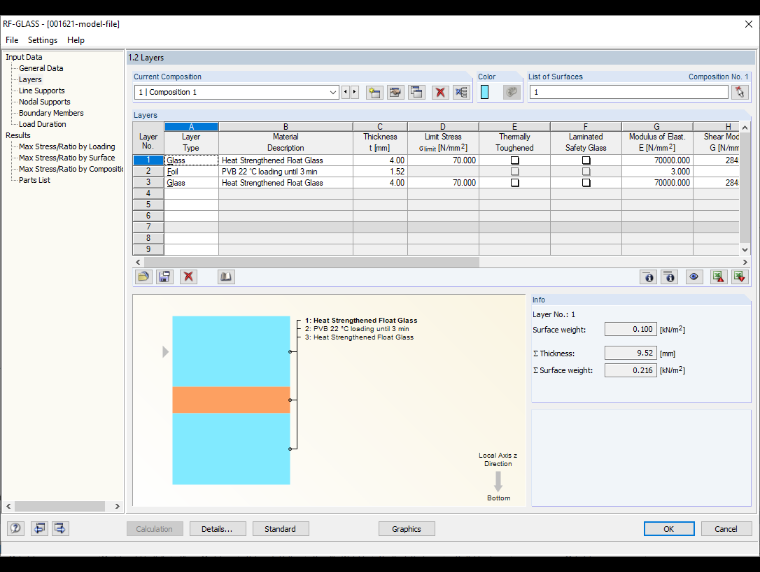
Task: Toggle Thermally Toughened for layer 3
Action: coord(515,183)
